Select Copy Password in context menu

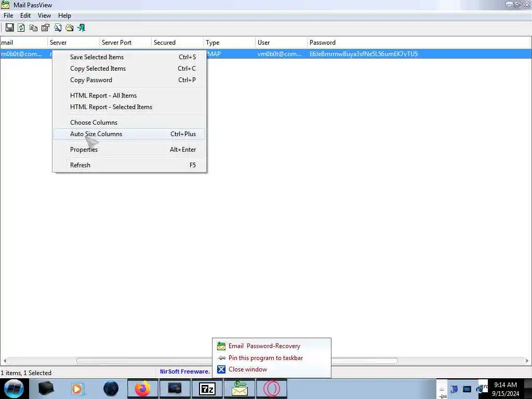point(129,80)
